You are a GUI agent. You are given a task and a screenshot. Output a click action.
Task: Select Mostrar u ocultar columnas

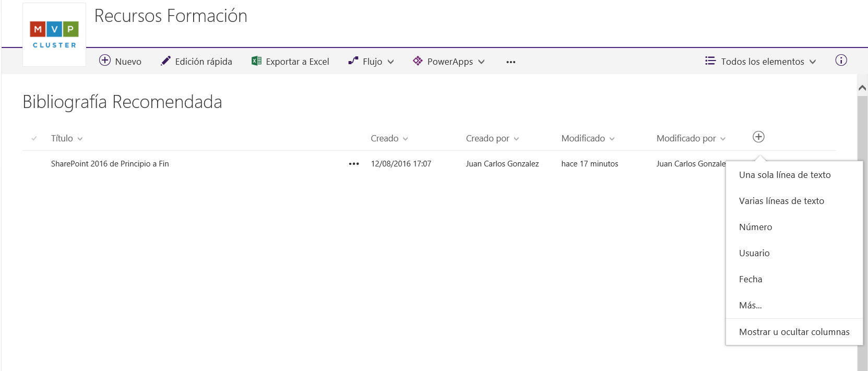(794, 332)
